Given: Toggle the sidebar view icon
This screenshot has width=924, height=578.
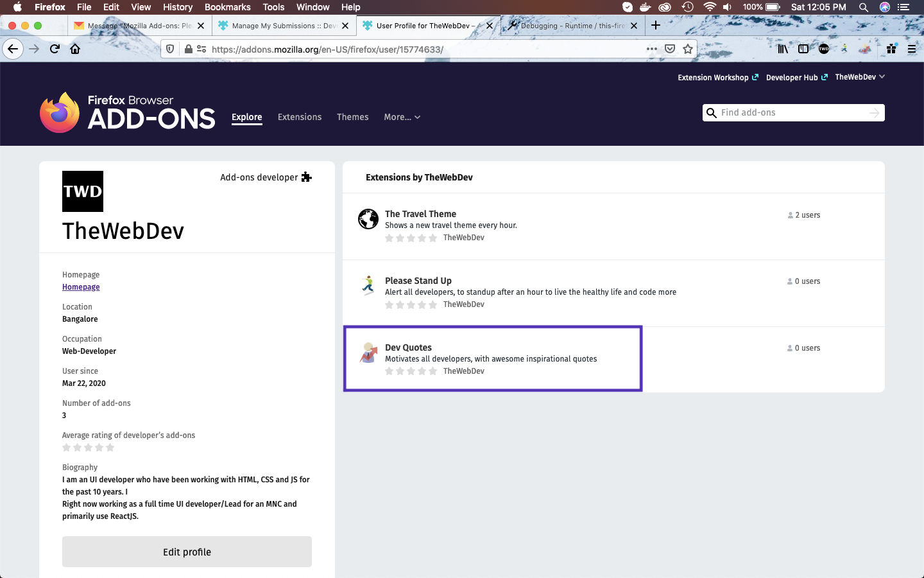Looking at the screenshot, I should [803, 49].
